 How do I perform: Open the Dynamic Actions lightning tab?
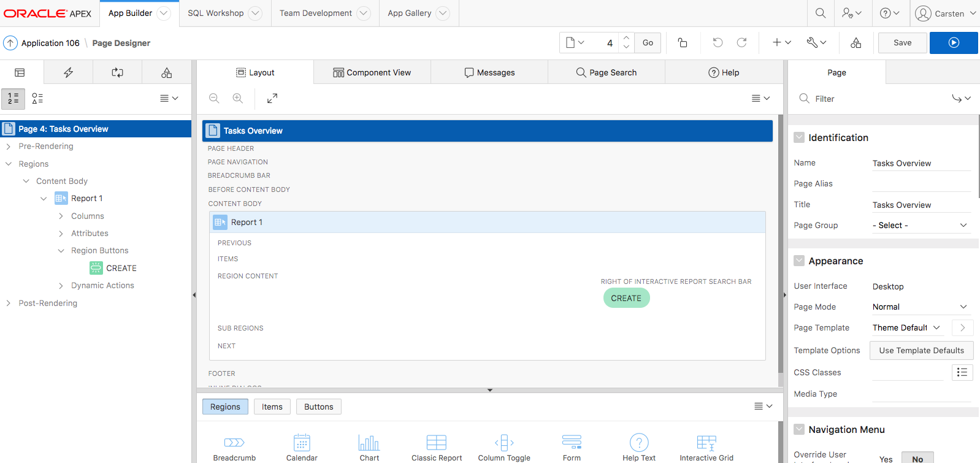pyautogui.click(x=69, y=72)
